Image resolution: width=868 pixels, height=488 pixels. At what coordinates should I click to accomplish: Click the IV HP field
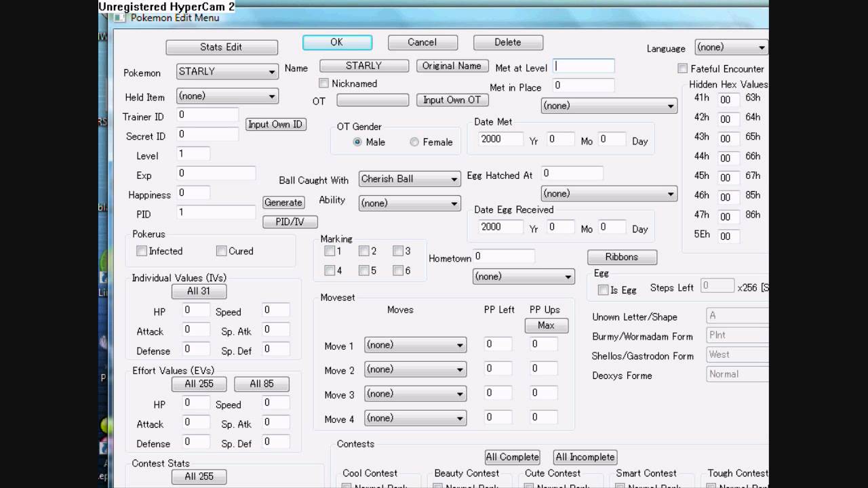click(197, 310)
